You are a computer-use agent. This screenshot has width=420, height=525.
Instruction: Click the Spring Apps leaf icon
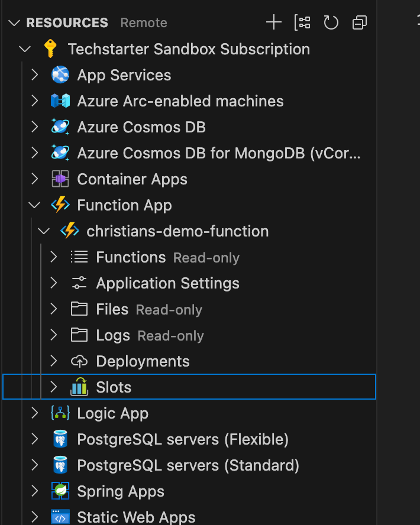tap(60, 491)
